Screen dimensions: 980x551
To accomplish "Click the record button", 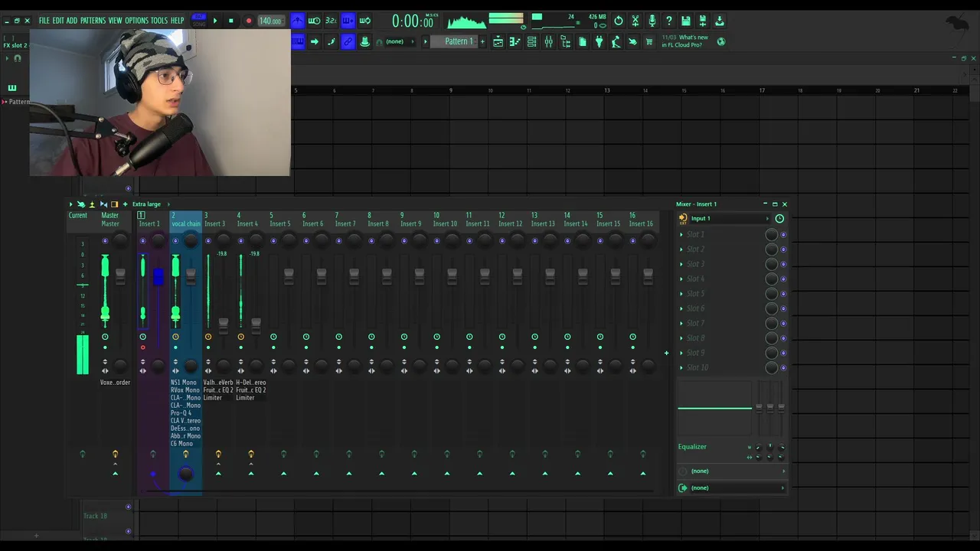I will (x=249, y=21).
